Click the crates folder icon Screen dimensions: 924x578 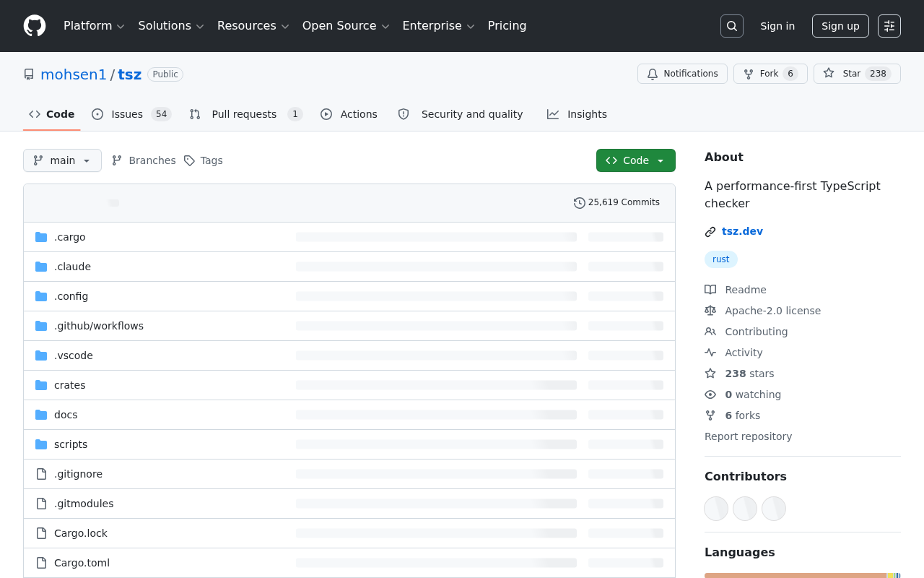(41, 385)
